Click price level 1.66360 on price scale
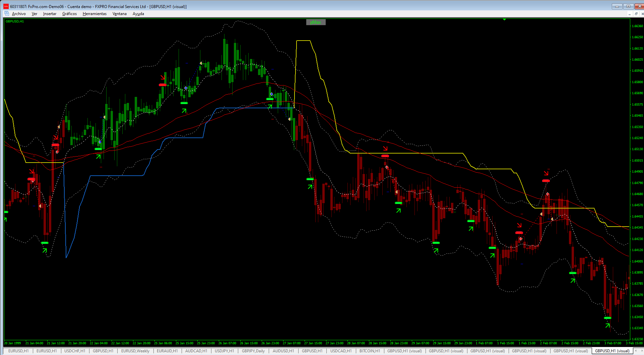 tap(637, 26)
